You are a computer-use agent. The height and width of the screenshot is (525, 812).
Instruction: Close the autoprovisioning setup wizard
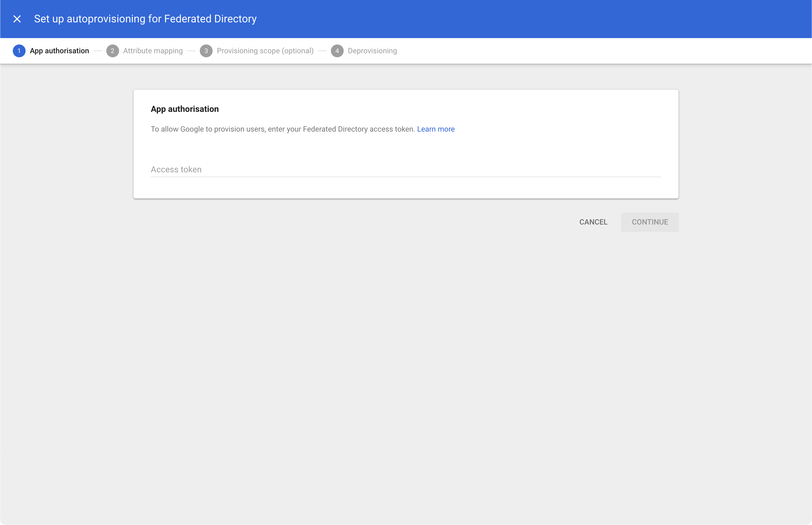[17, 19]
